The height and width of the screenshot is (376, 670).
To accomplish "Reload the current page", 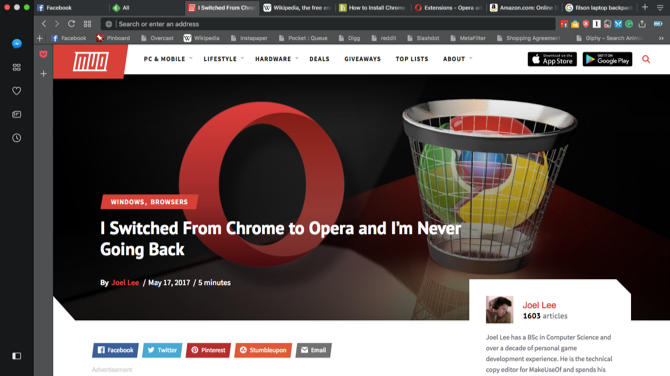I will [71, 24].
